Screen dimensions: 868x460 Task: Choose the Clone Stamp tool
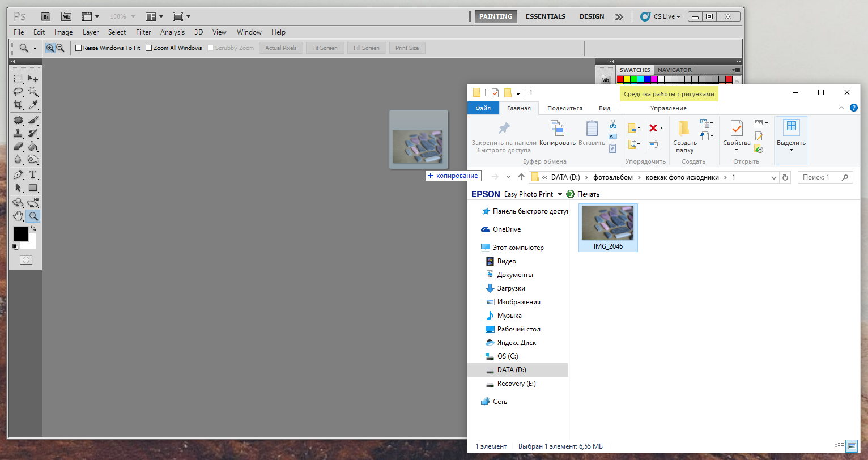18,133
